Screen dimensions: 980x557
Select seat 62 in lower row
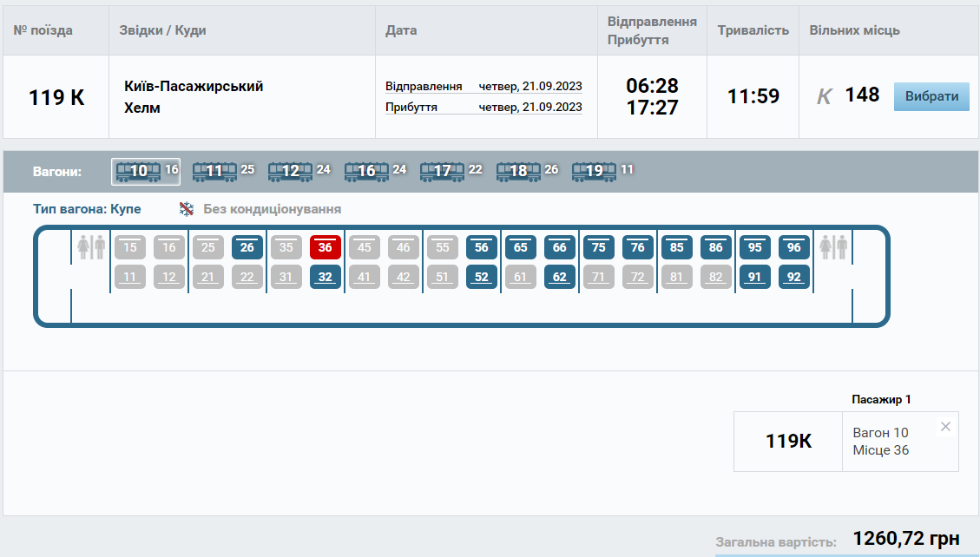560,278
